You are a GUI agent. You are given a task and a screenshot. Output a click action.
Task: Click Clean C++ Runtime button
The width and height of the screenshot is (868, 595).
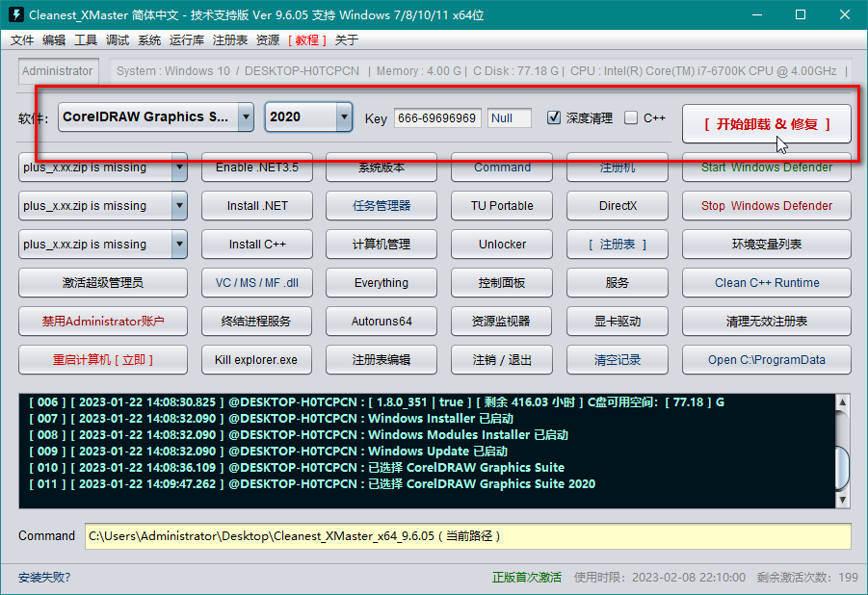pyautogui.click(x=767, y=283)
